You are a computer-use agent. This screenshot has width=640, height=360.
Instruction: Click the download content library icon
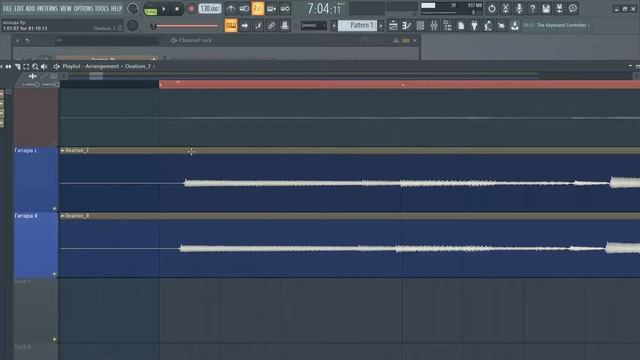click(515, 26)
